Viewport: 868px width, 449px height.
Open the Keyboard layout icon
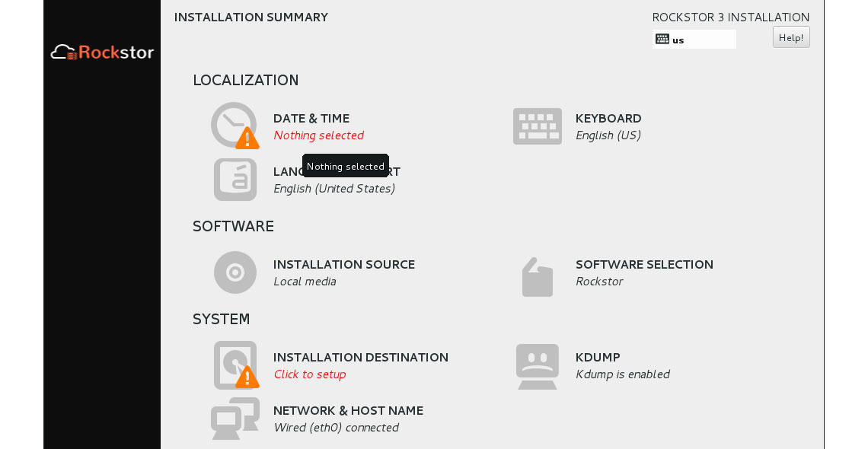(537, 126)
